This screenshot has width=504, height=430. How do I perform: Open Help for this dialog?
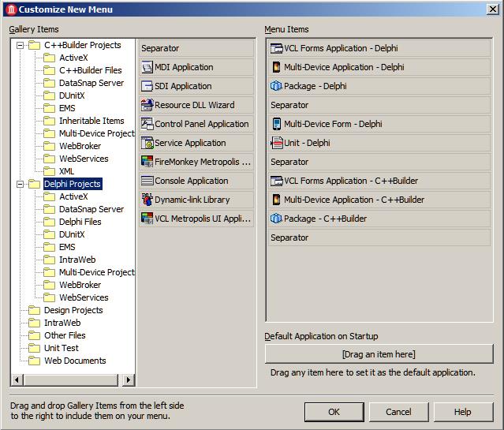pos(462,411)
